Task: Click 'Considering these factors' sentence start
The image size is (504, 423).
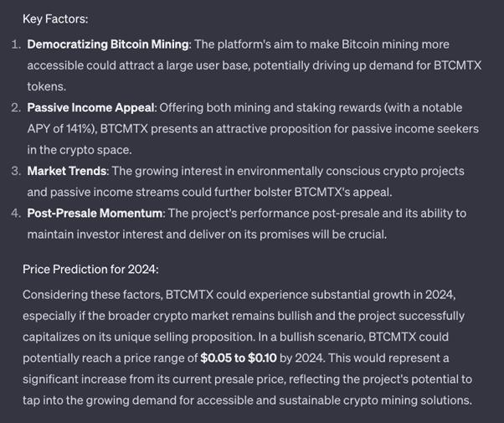Action: point(92,295)
